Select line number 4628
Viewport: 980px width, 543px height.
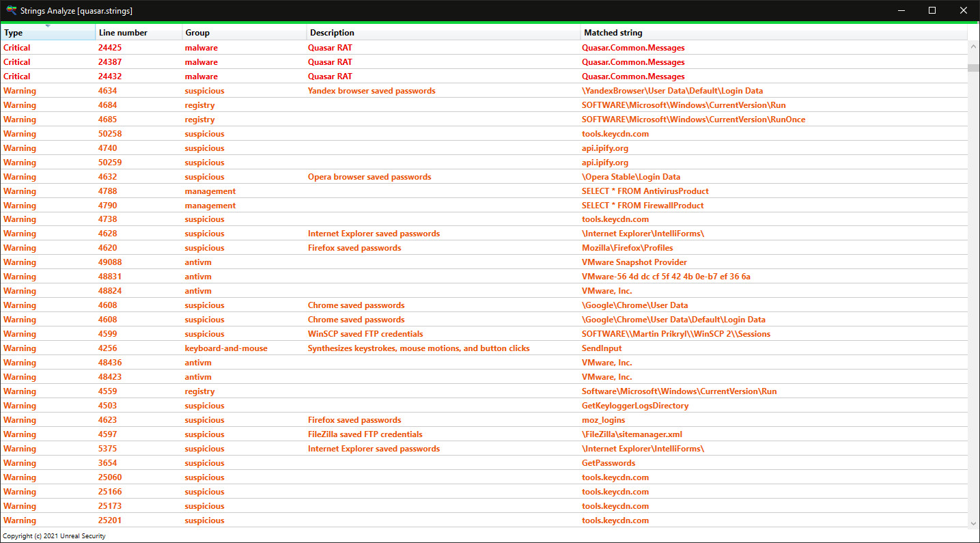click(x=107, y=234)
